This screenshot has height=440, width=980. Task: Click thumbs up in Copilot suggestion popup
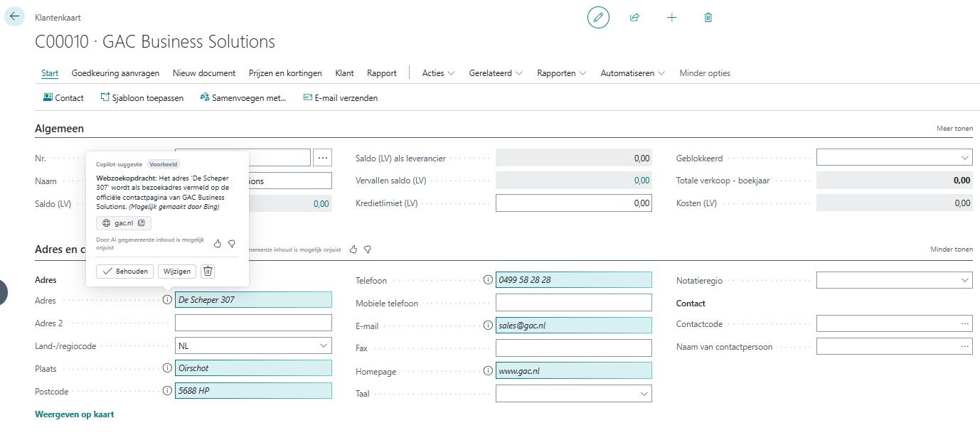(x=218, y=244)
